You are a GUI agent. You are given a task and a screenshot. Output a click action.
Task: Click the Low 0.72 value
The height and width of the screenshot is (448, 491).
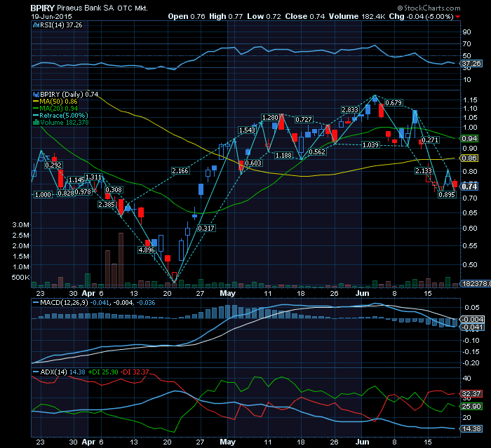pos(264,16)
